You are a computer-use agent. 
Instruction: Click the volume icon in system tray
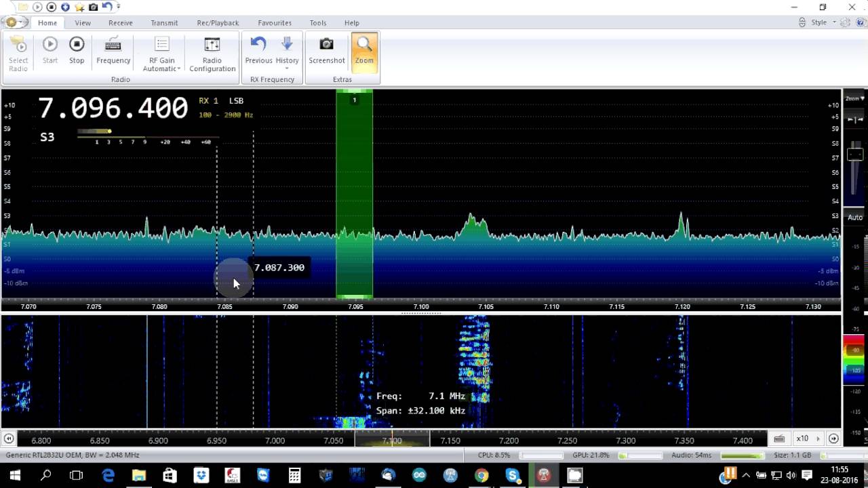[791, 476]
